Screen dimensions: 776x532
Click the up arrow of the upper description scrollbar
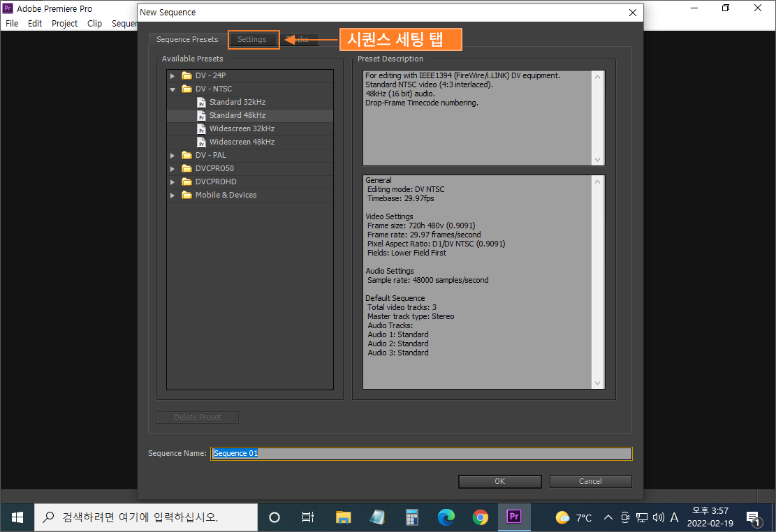pos(597,77)
